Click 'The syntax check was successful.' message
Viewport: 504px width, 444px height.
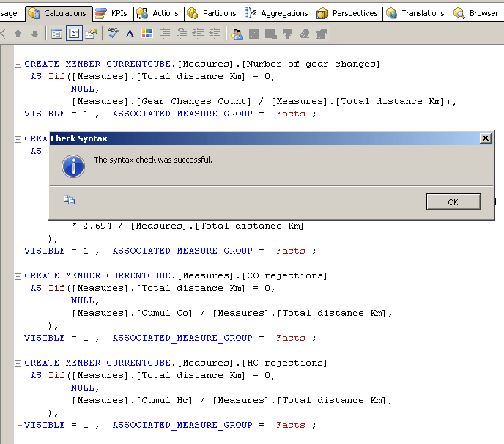153,160
